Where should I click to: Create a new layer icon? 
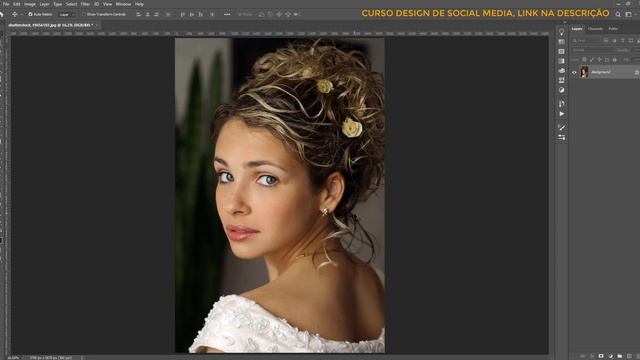coord(629,356)
